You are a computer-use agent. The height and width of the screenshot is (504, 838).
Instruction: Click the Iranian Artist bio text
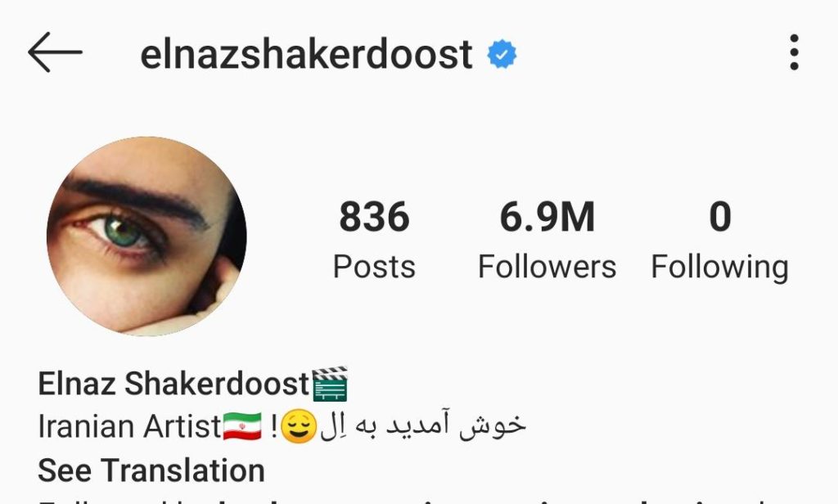coord(130,427)
